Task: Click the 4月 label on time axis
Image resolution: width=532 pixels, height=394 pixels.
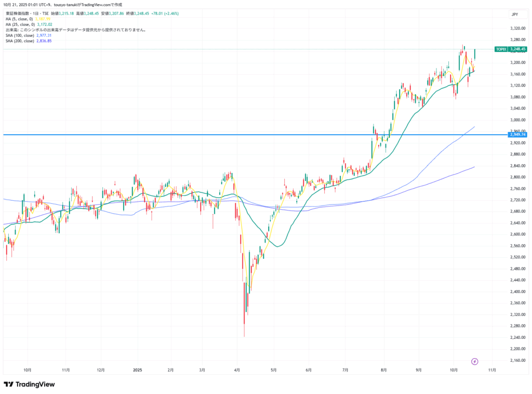Action: pos(237,371)
